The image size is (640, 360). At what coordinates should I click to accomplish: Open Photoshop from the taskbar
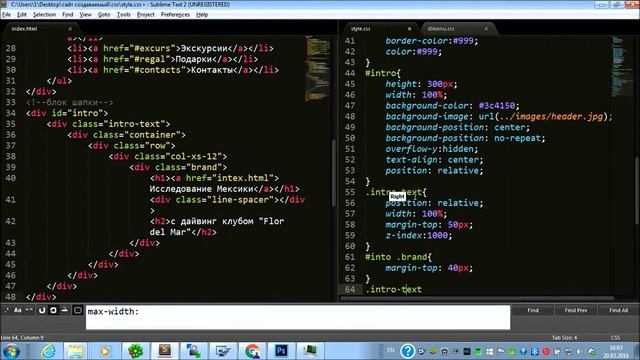281,351
